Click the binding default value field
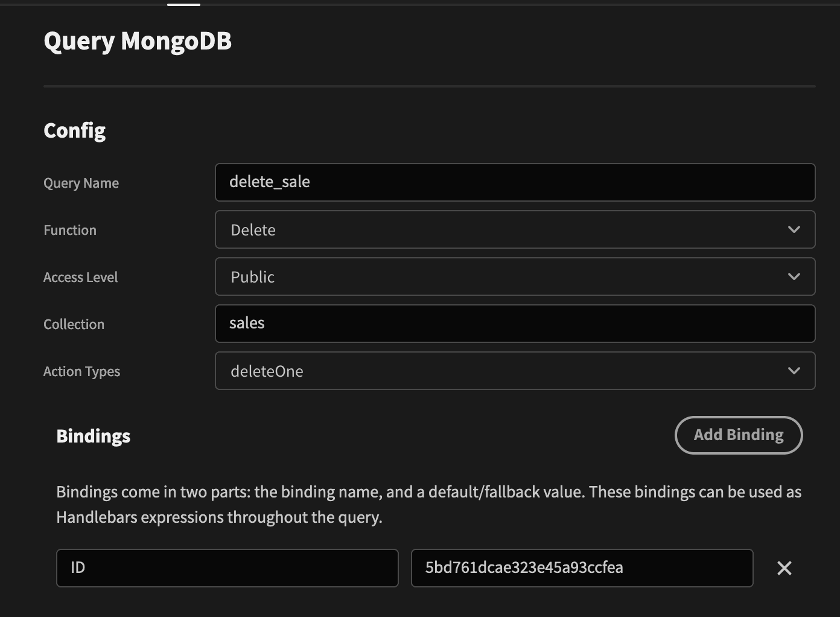 pos(582,568)
